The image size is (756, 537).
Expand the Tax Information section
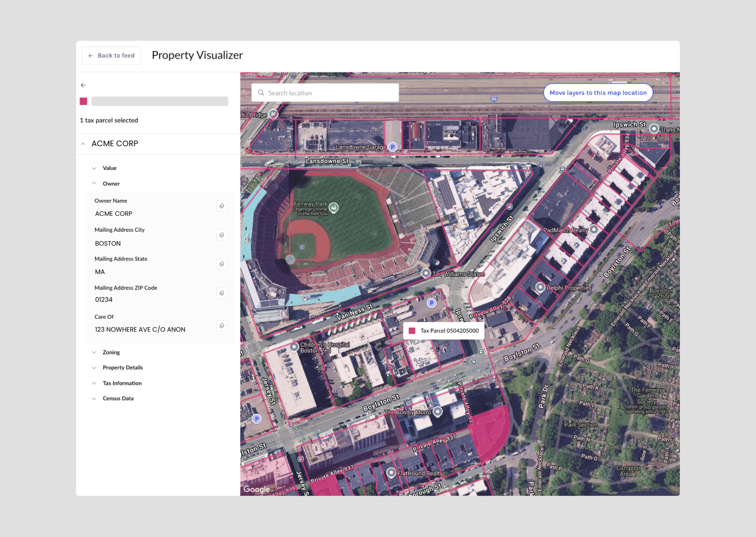(94, 383)
